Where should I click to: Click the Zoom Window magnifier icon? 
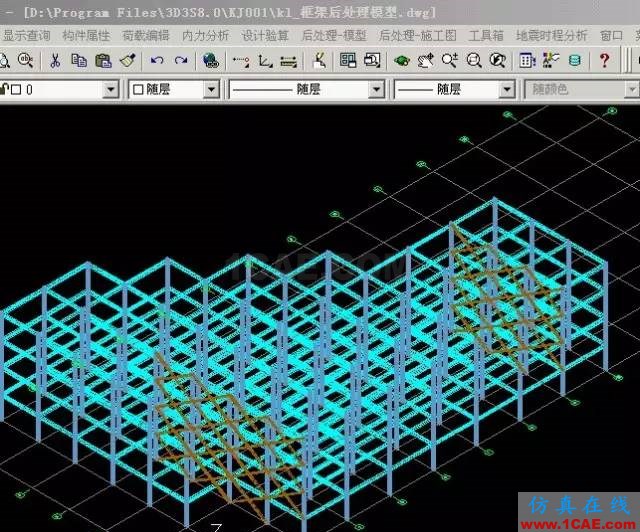pos(473,60)
